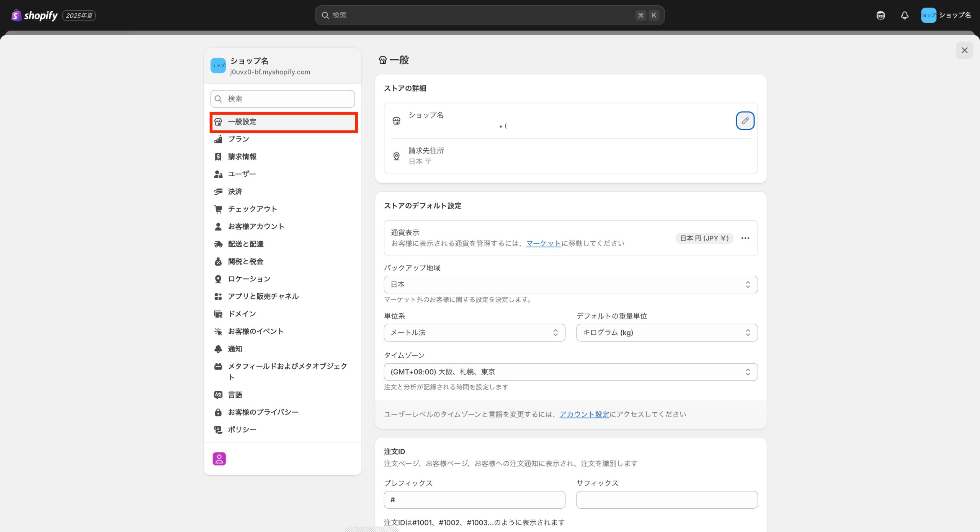Viewport: 980px width, 532px height.
Task: Click the top global 検索 search bar
Action: 489,15
